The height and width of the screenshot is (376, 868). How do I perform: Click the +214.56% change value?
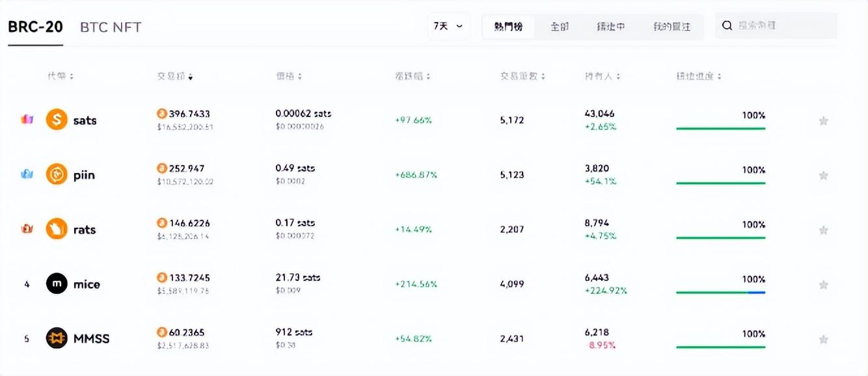click(416, 284)
